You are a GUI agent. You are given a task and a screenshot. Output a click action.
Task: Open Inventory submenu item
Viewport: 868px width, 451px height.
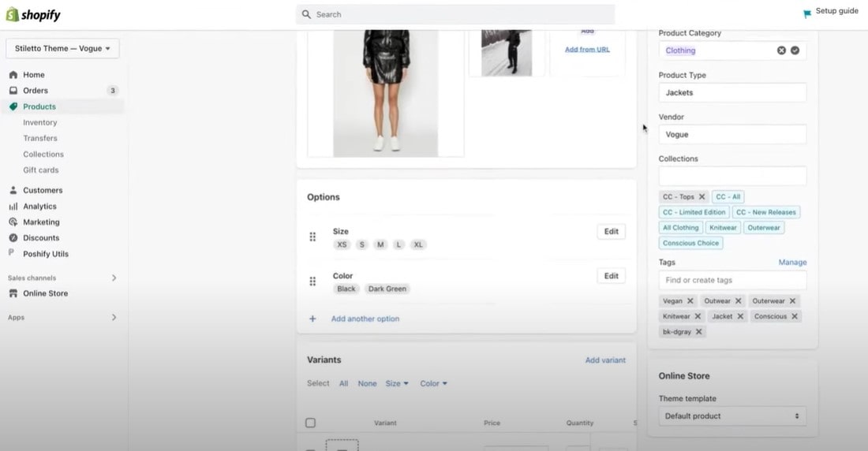click(x=40, y=122)
